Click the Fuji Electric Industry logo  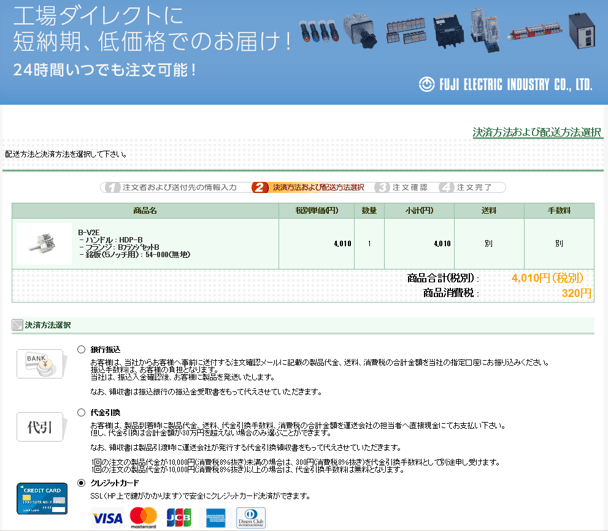[x=505, y=84]
